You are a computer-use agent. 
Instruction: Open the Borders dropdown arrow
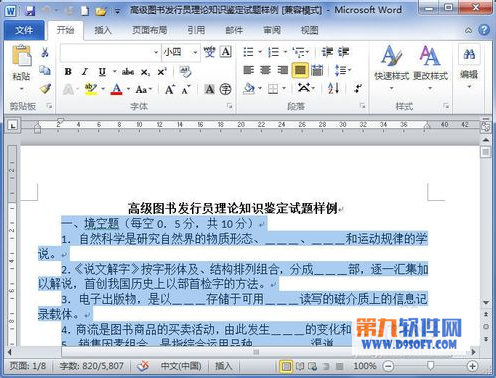click(x=284, y=89)
